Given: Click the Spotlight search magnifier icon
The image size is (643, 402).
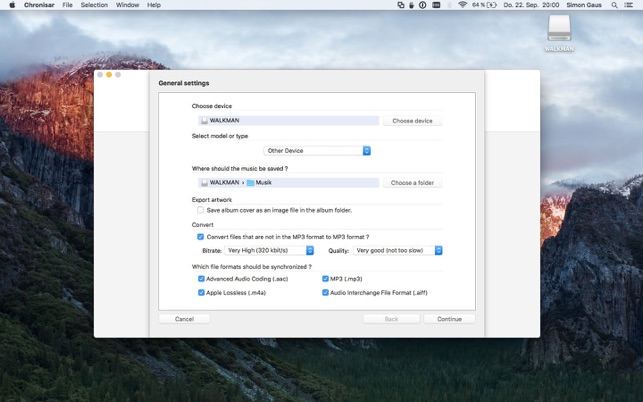Looking at the screenshot, I should [x=615, y=5].
